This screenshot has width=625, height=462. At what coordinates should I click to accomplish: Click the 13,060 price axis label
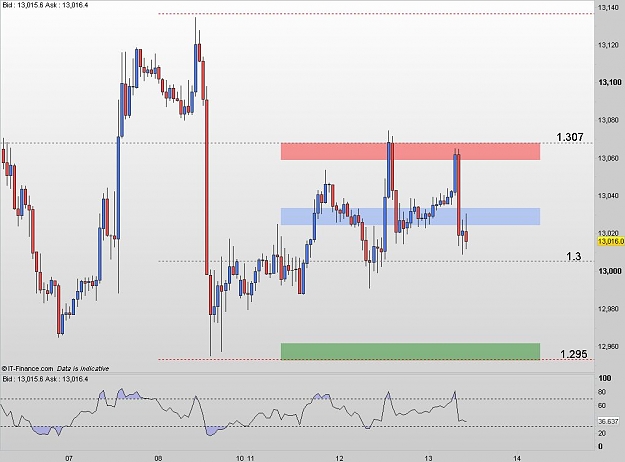[x=608, y=158]
